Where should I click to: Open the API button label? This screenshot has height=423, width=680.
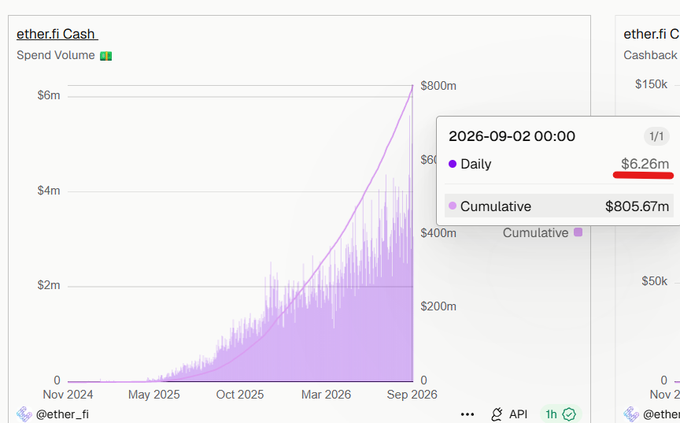[x=518, y=414]
